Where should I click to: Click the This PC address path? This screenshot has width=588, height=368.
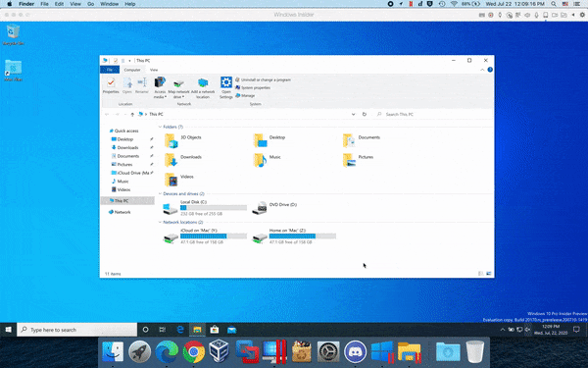coord(156,114)
